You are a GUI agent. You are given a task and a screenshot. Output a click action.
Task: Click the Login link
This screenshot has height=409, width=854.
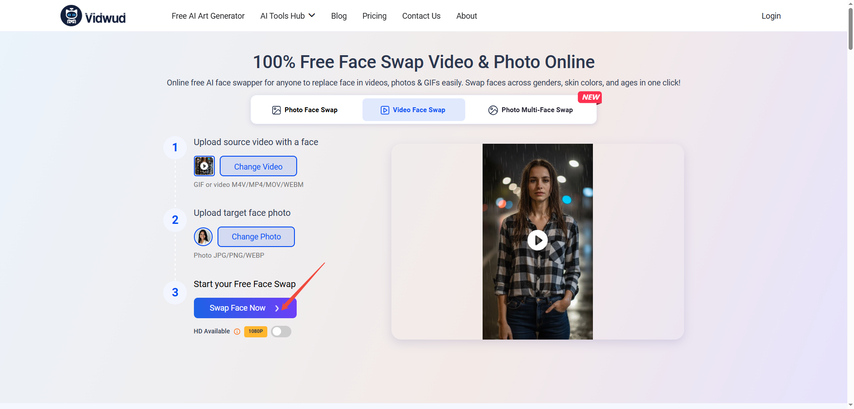[771, 16]
